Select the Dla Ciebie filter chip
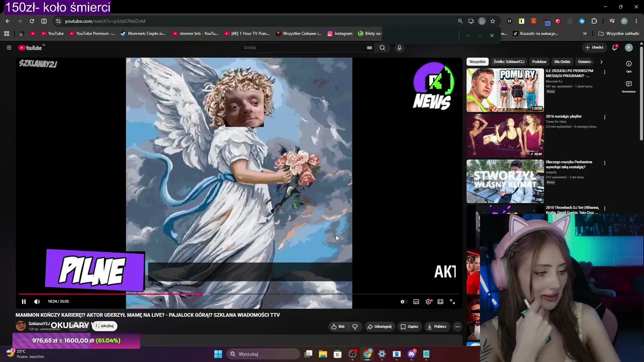Viewport: 644px width, 362px height. tap(562, 62)
